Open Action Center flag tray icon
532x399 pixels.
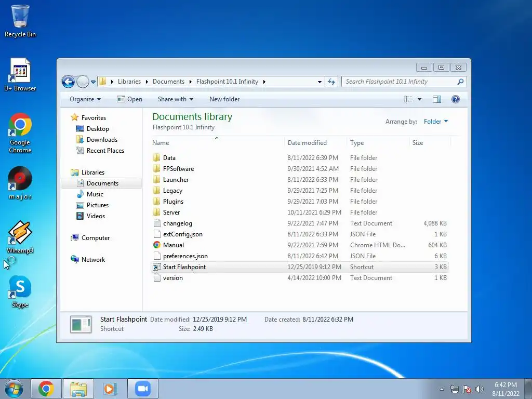click(x=467, y=389)
